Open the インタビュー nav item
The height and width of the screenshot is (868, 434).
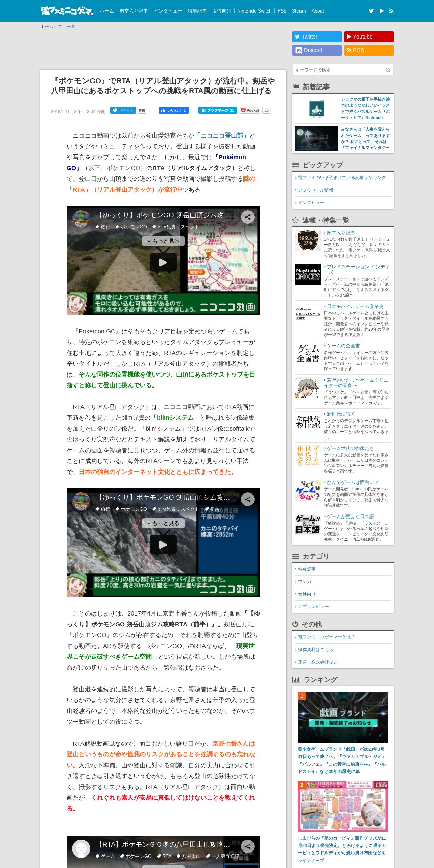point(168,11)
